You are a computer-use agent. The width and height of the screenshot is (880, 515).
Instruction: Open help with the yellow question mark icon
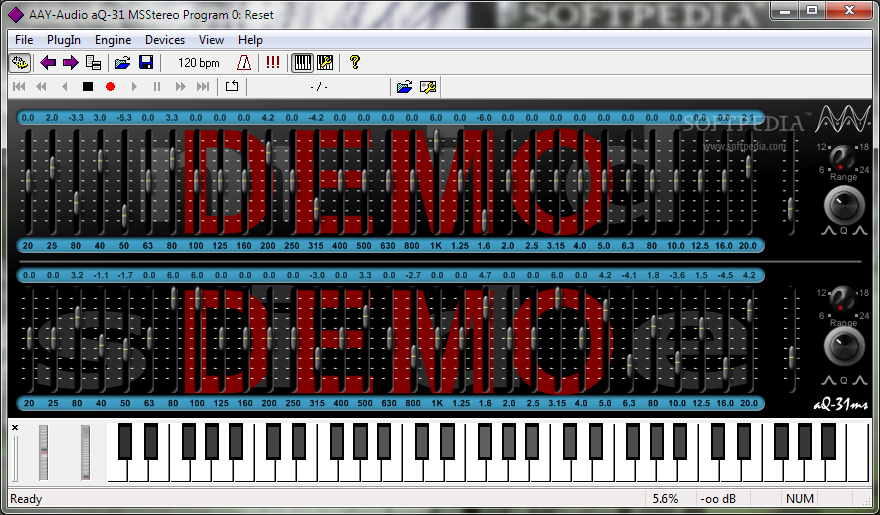click(x=354, y=62)
